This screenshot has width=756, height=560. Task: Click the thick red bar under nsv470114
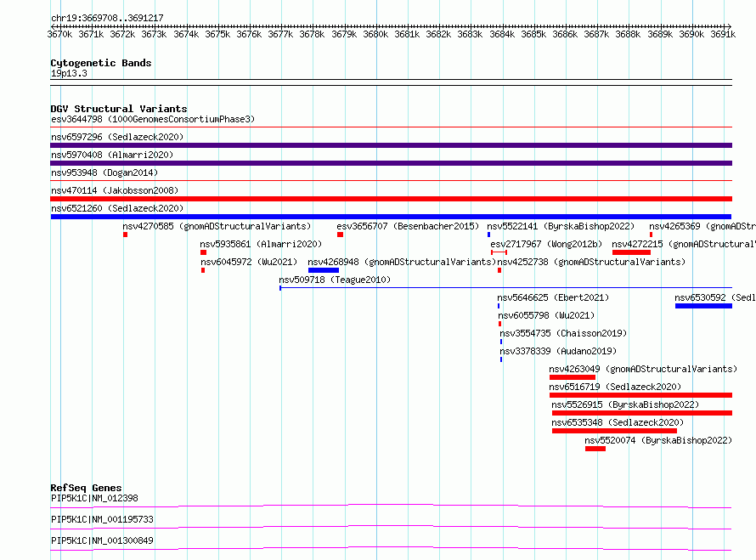click(391, 199)
